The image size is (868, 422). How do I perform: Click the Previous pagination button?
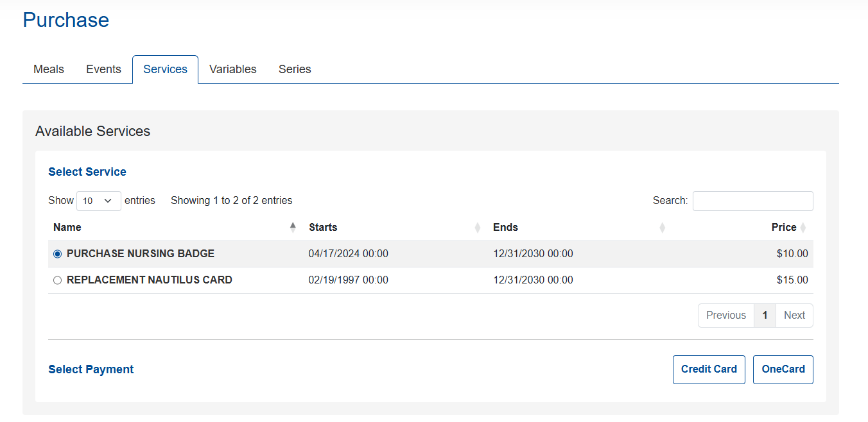click(725, 316)
